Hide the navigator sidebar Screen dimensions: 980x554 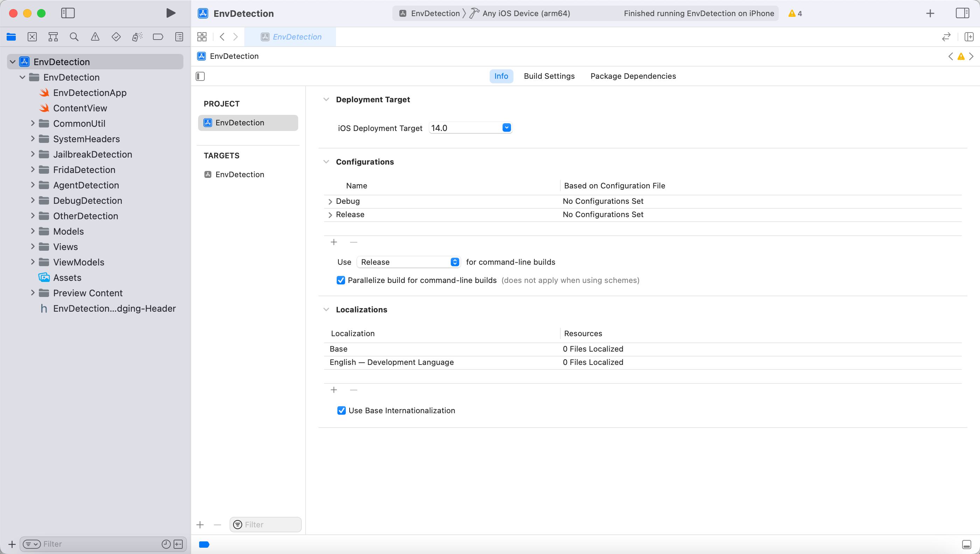point(68,13)
